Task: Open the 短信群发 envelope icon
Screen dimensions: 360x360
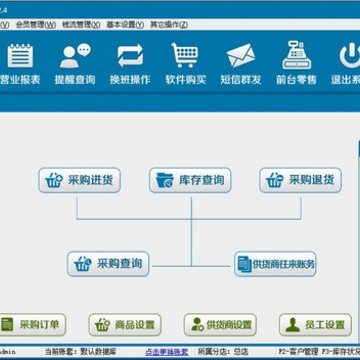Action: pyautogui.click(x=241, y=63)
